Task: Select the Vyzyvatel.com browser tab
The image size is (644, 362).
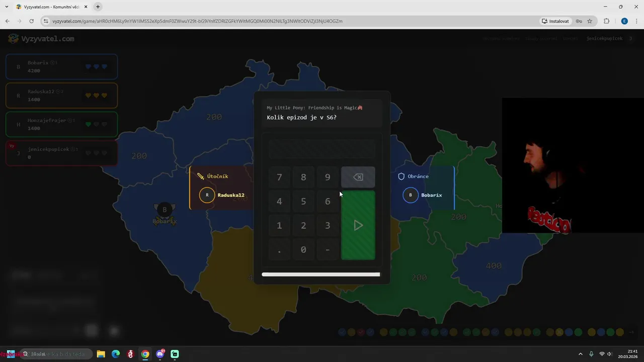Action: (x=51, y=7)
